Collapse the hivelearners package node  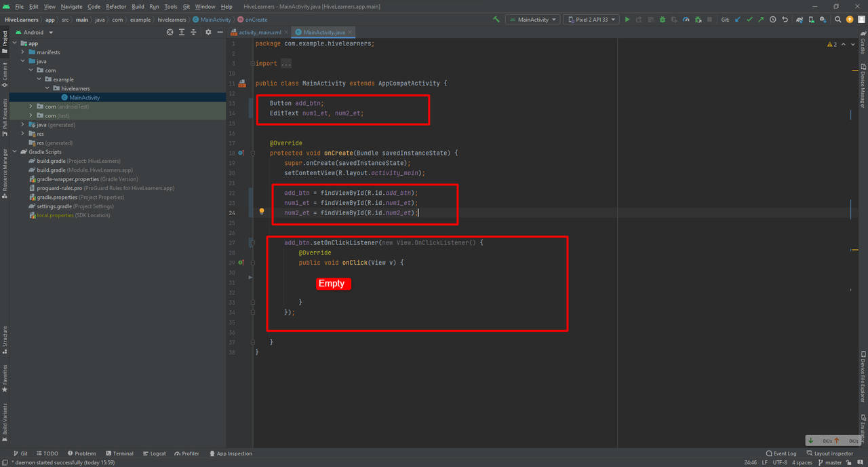[47, 88]
